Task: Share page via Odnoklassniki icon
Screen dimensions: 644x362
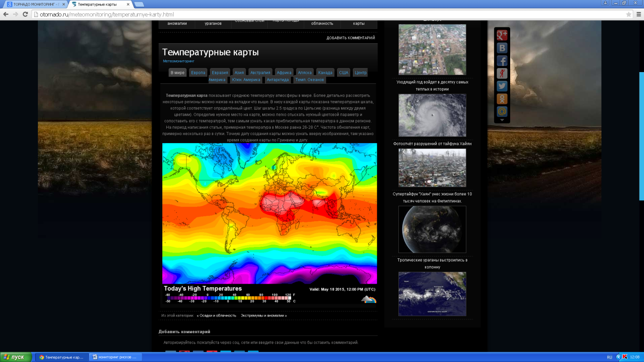Action: tap(502, 99)
